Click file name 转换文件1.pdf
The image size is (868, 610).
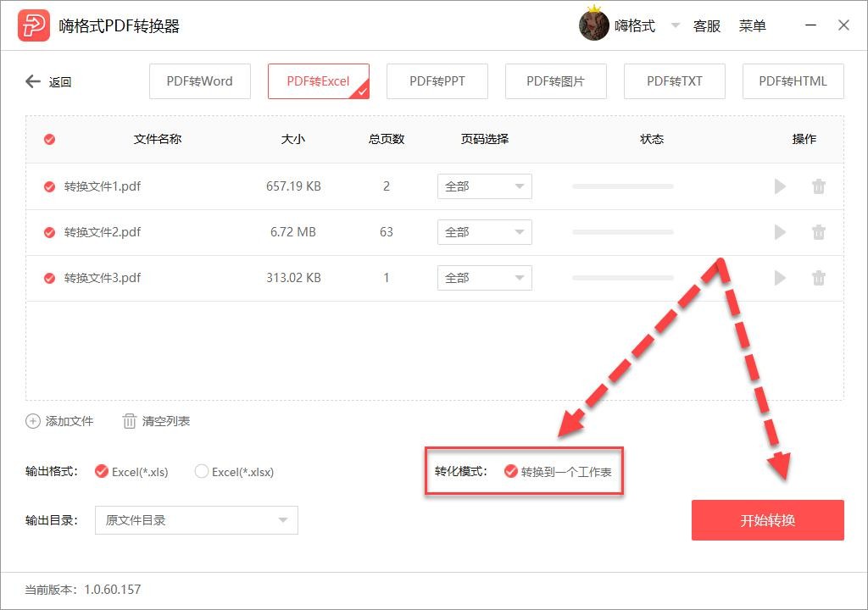pyautogui.click(x=103, y=186)
